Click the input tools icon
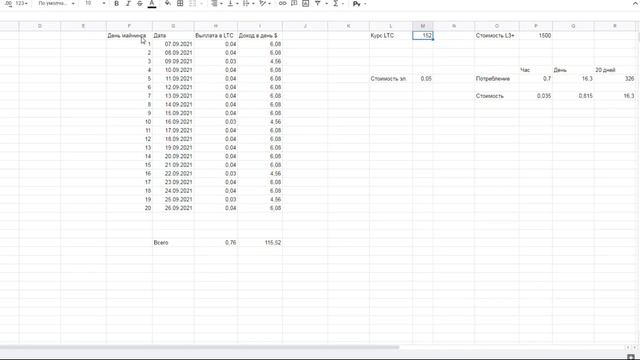This screenshot has width=640, height=360. click(x=357, y=4)
